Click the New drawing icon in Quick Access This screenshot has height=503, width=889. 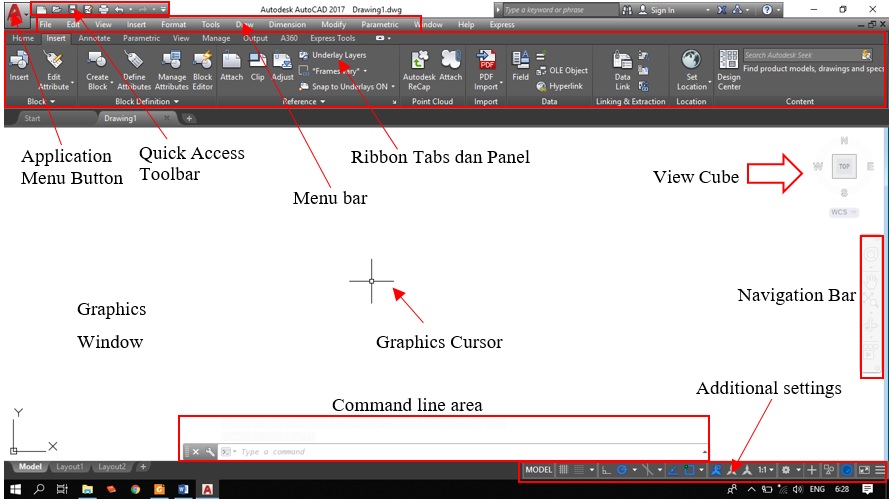click(x=41, y=10)
